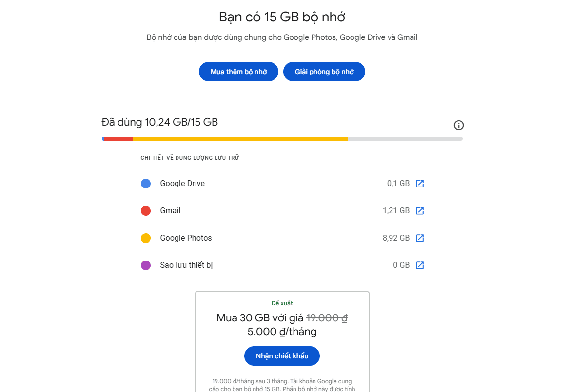Open Sao lưu thiết bị external link icon
The width and height of the screenshot is (569, 392).
pos(420,265)
